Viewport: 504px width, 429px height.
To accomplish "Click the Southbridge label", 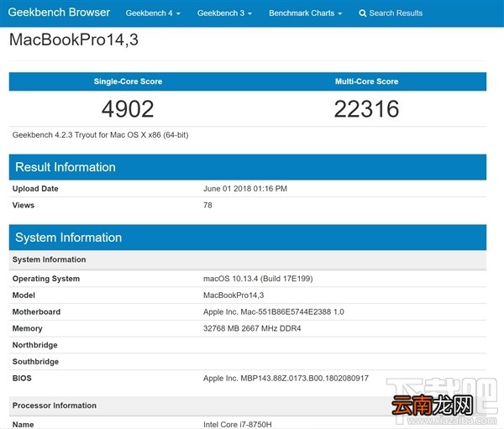I will (35, 362).
